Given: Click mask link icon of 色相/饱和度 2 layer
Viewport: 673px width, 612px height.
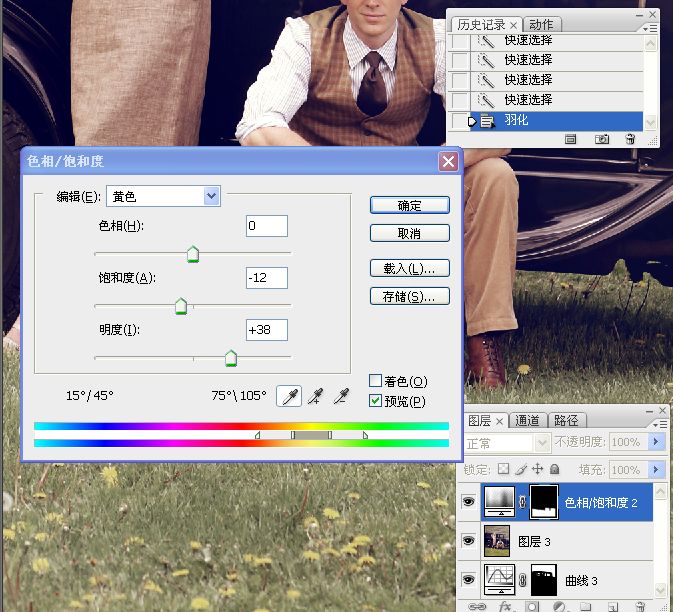Looking at the screenshot, I should pyautogui.click(x=522, y=501).
